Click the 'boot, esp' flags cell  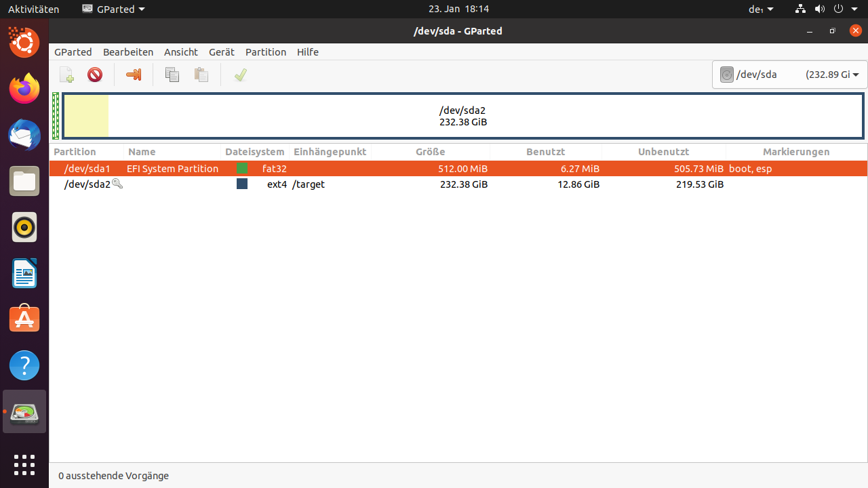coord(751,168)
